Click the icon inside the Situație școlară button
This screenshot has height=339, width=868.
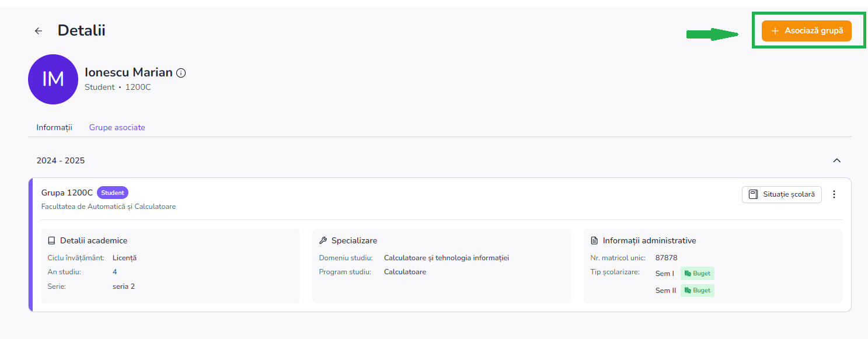754,194
